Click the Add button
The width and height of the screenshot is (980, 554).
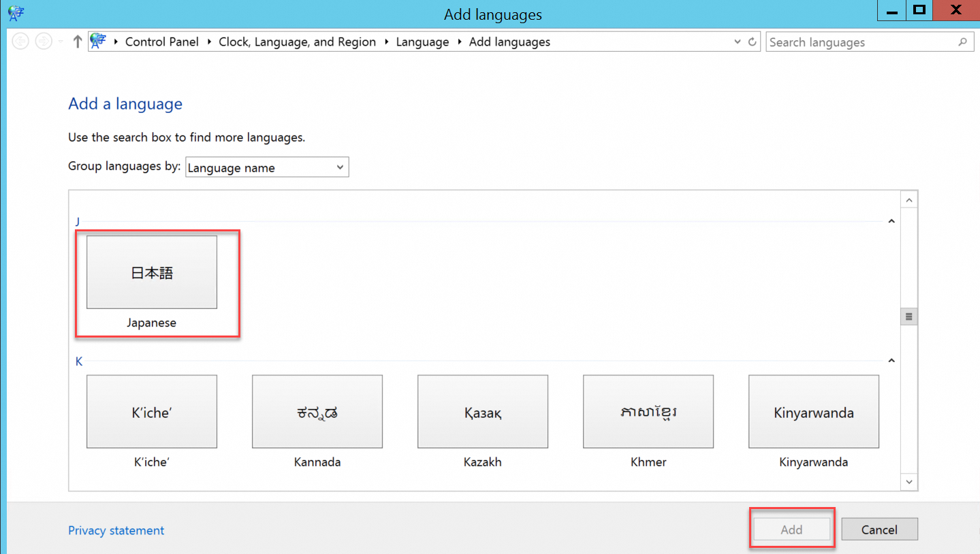click(791, 529)
